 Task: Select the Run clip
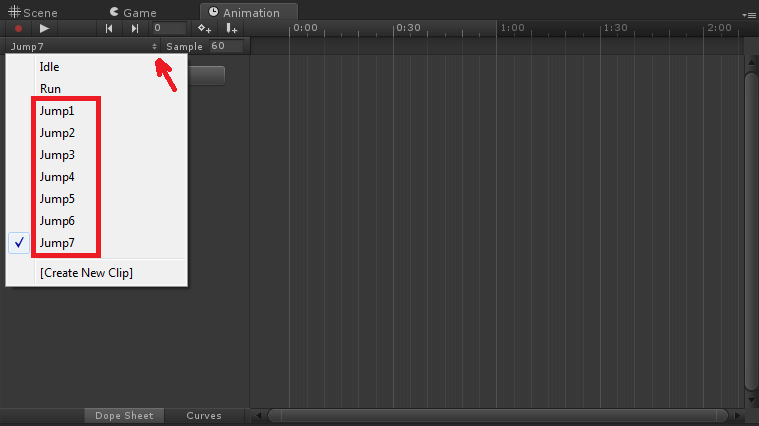coord(96,89)
